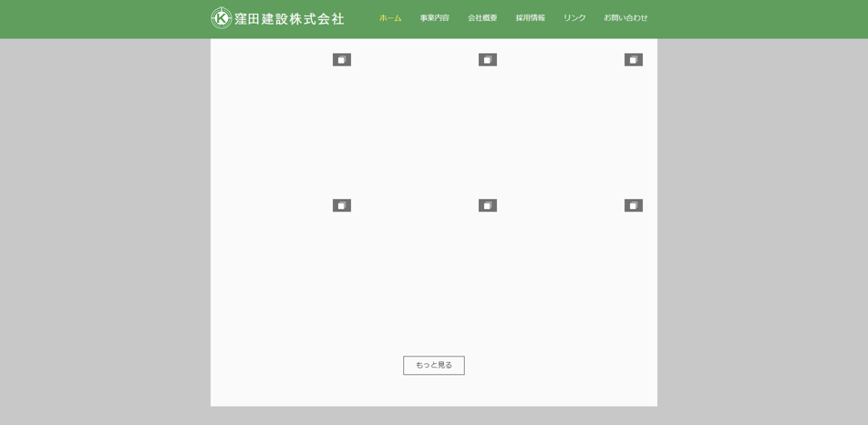
Task: Click gallery icon on bottom-row middle post
Action: tap(488, 206)
